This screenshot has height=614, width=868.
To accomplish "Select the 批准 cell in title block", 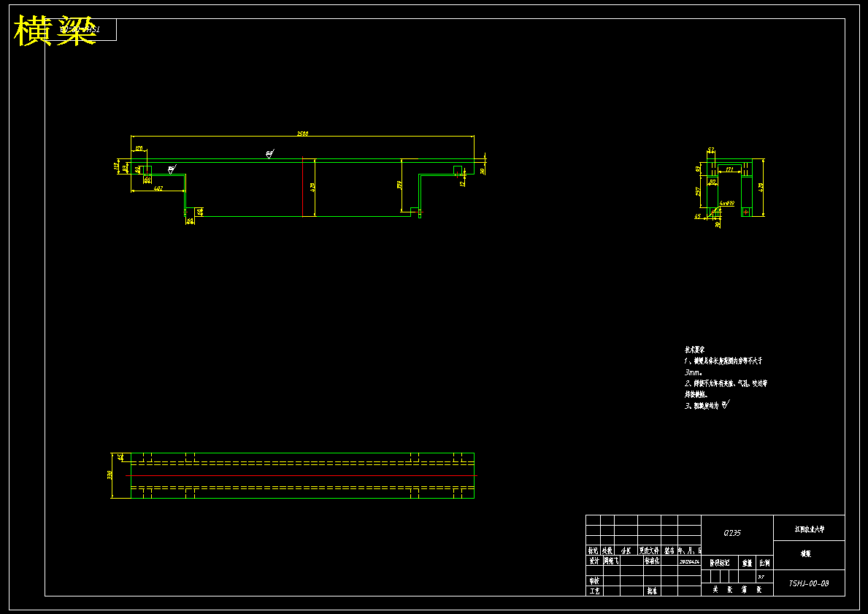I will click(x=652, y=591).
